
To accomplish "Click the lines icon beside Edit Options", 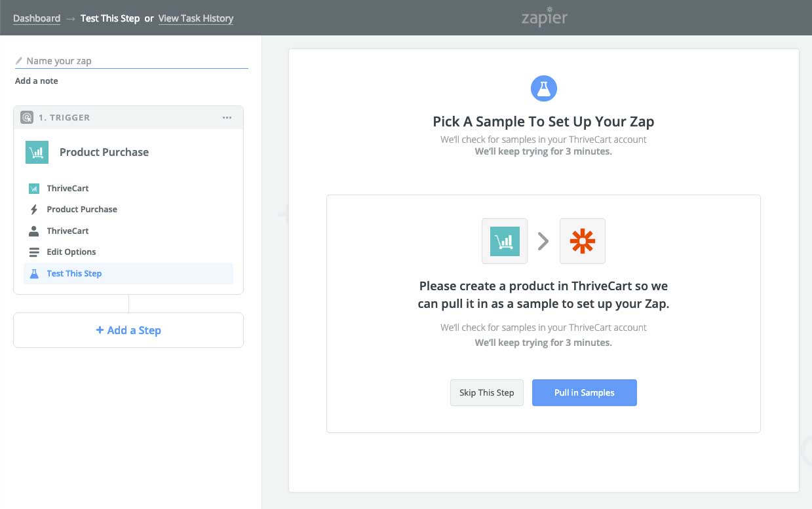I will tap(34, 252).
